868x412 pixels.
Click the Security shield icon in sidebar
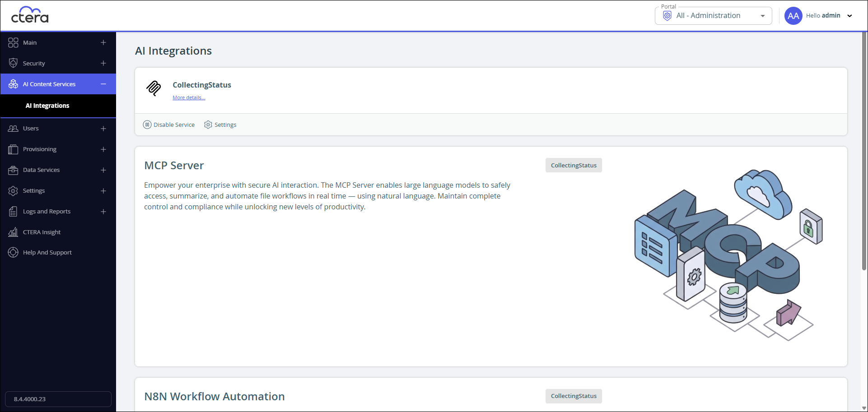[13, 63]
